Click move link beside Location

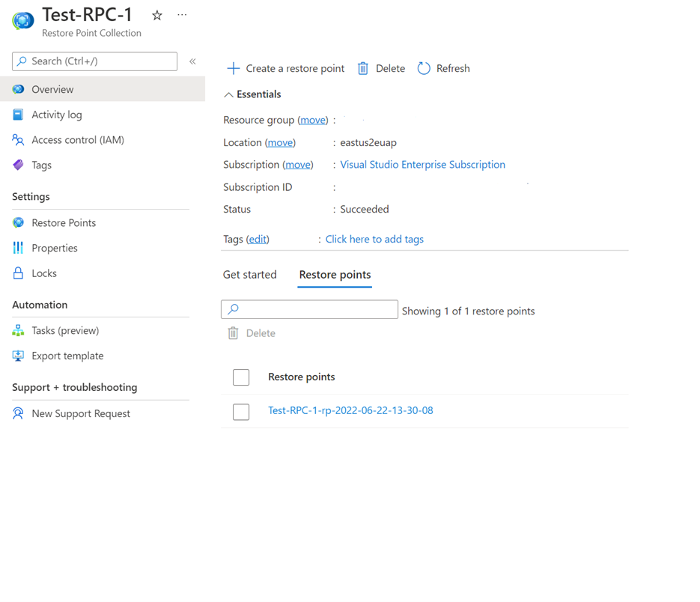click(x=280, y=142)
